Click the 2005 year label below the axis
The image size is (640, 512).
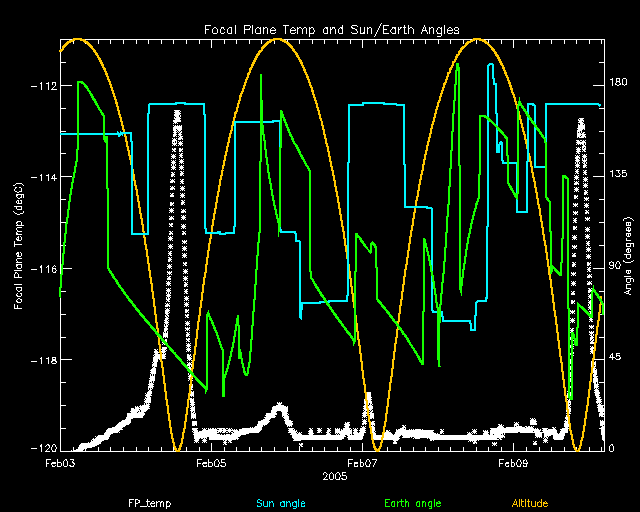coord(334,477)
